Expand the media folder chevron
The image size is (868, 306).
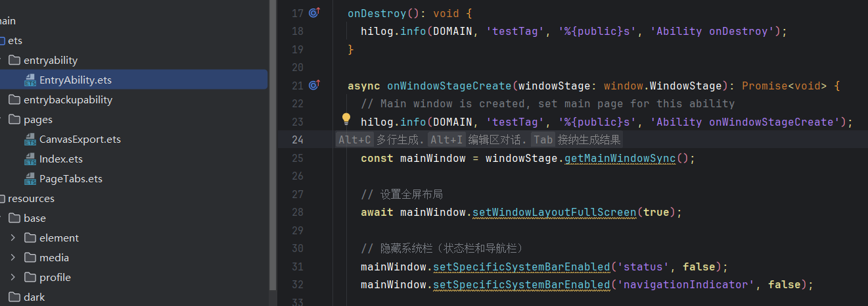coord(13,258)
